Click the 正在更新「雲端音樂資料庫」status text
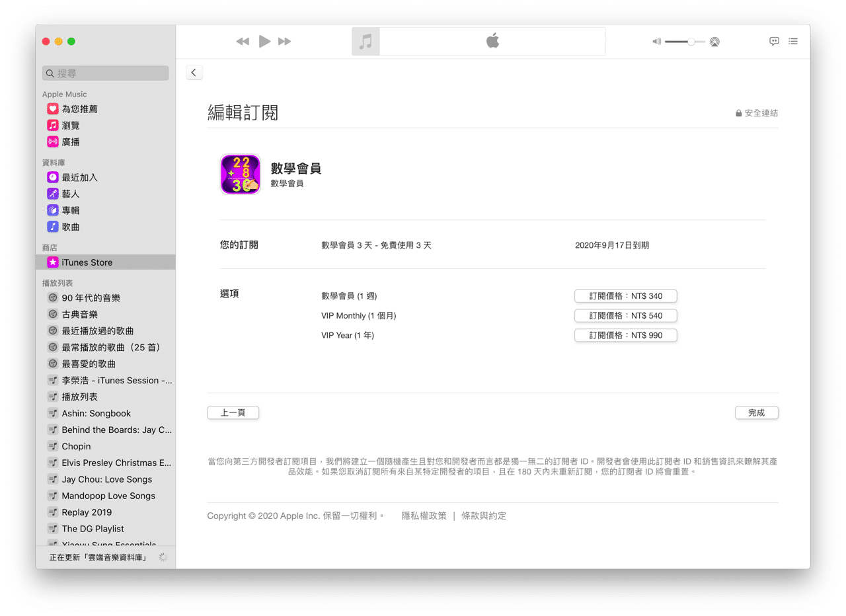The width and height of the screenshot is (846, 616). [98, 557]
